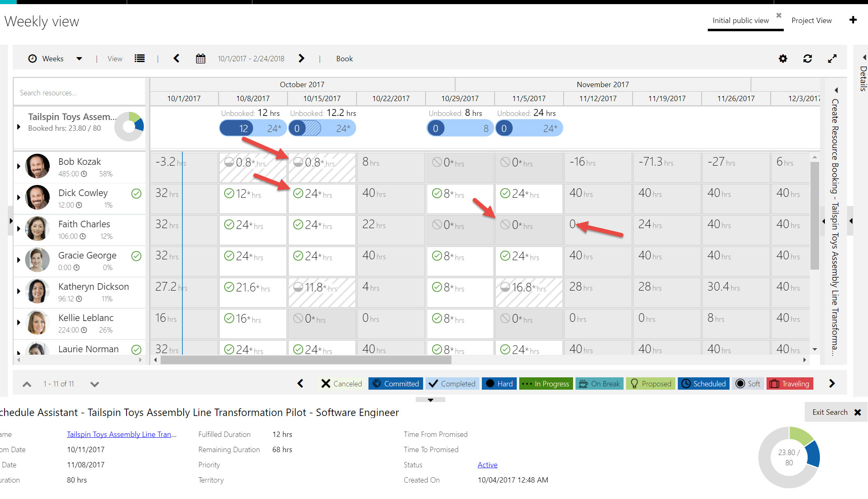Click the Search resources field
Screen dimensions: 868x499
[79, 93]
